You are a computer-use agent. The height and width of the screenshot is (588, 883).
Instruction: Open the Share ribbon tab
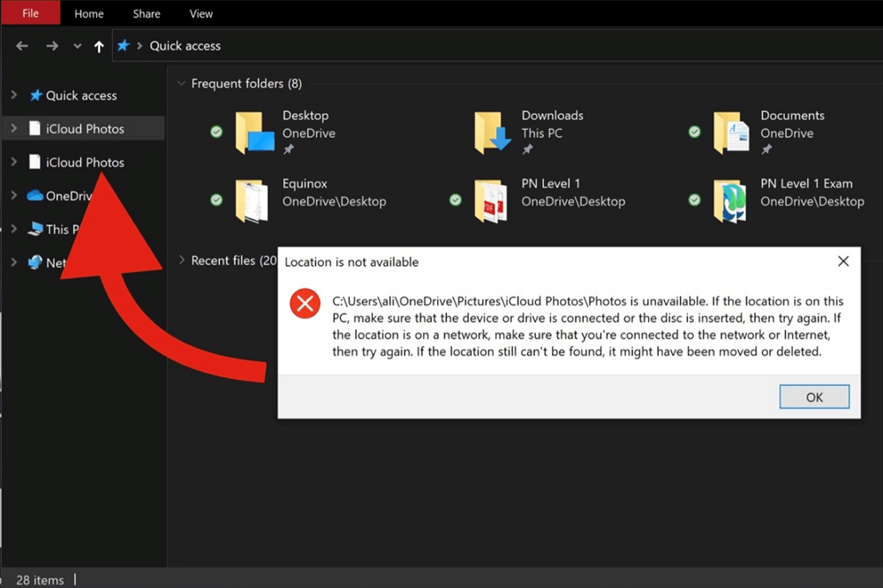(x=147, y=13)
